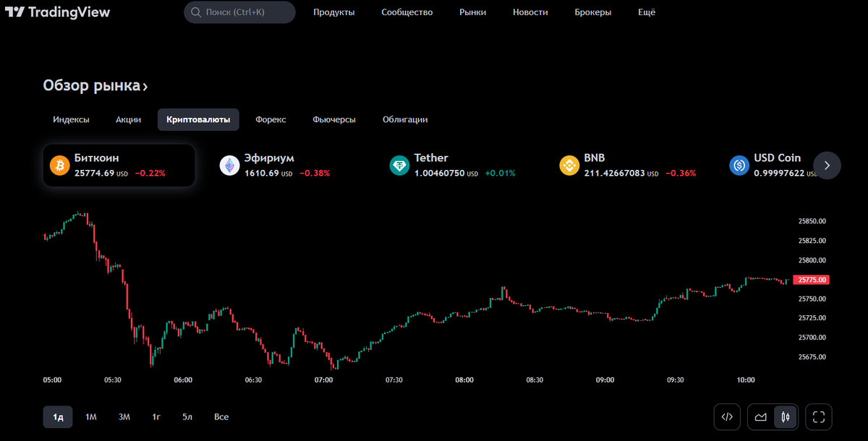This screenshot has height=441, width=868.
Task: Click the Ethereum price 1610.69
Action: pyautogui.click(x=262, y=174)
